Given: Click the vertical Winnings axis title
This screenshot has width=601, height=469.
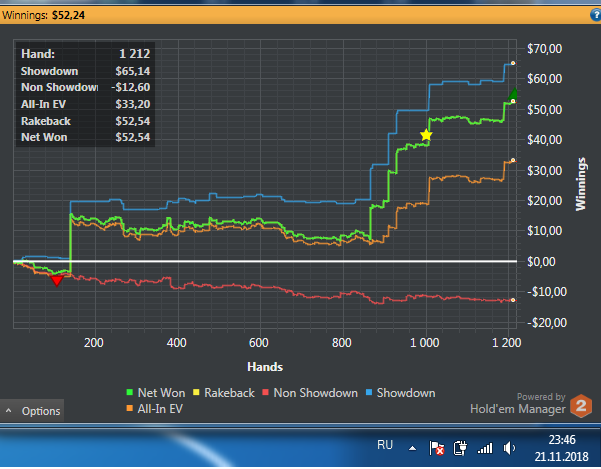Looking at the screenshot, I should coord(581,184).
